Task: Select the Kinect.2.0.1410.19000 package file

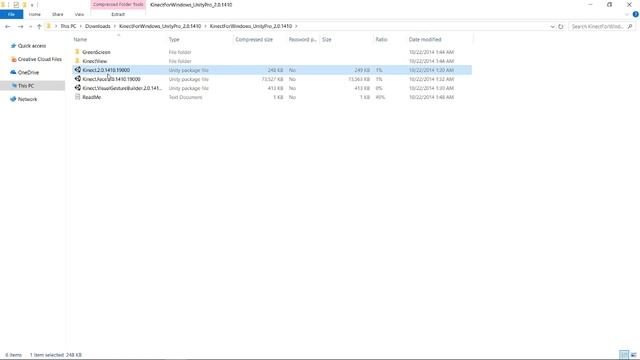Action: [106, 70]
